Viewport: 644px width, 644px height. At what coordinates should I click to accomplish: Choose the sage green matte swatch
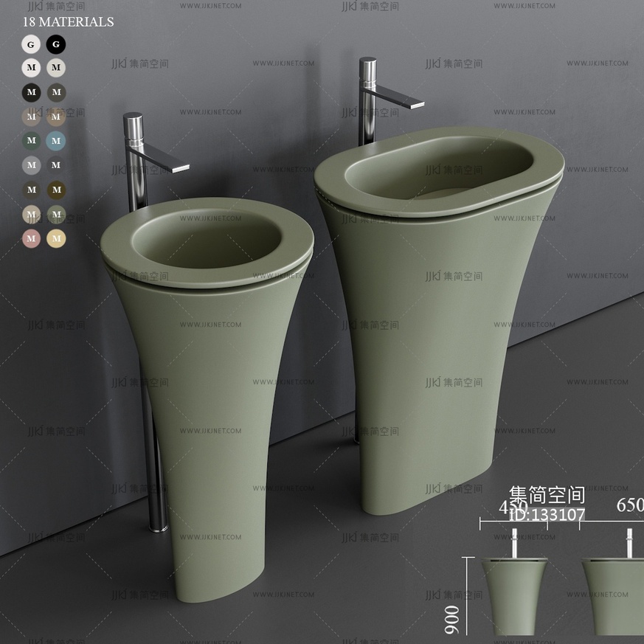[x=56, y=214]
